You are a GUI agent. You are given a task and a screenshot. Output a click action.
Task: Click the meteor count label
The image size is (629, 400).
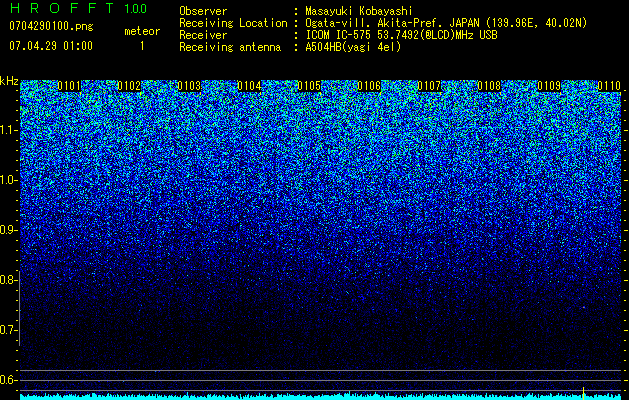point(142,31)
